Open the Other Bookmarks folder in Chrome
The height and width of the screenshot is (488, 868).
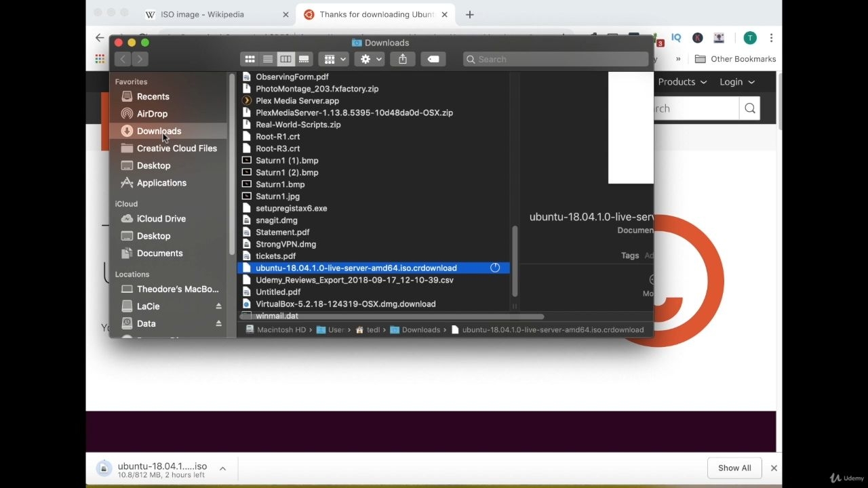pos(736,59)
